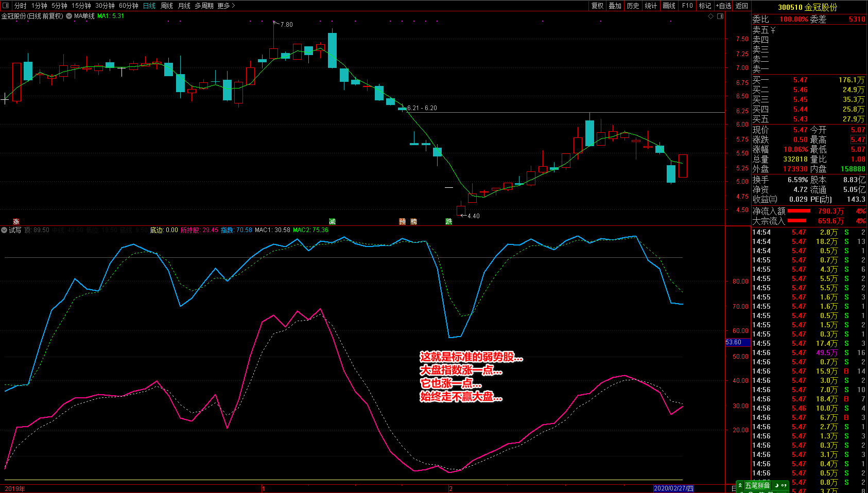Click the 五笔拼音 input method indicator
Screen dimensions: 868x493
tap(757, 485)
